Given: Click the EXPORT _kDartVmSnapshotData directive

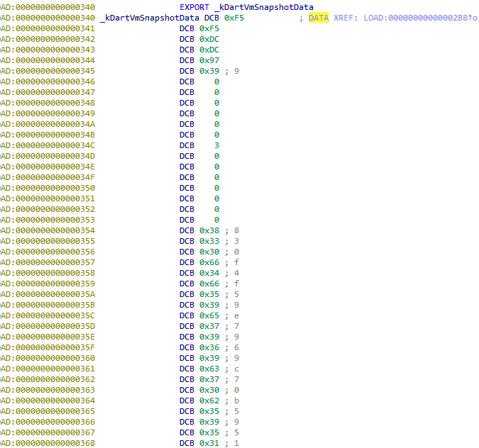Looking at the screenshot, I should tap(246, 7).
